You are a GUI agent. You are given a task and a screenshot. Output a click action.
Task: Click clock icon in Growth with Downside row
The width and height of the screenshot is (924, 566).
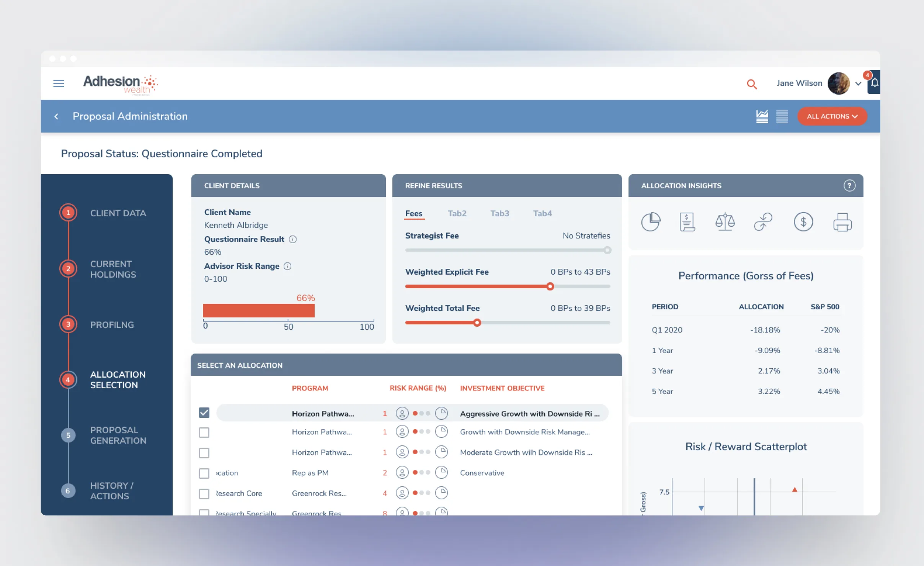coord(442,432)
